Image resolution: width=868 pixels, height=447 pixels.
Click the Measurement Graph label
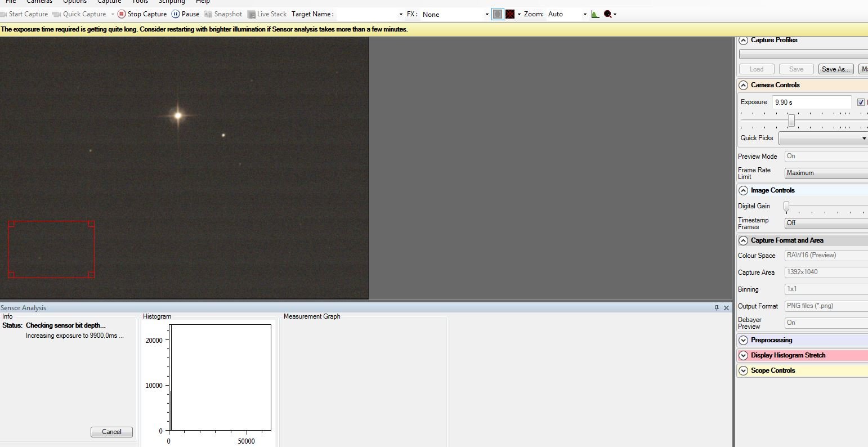tap(312, 316)
